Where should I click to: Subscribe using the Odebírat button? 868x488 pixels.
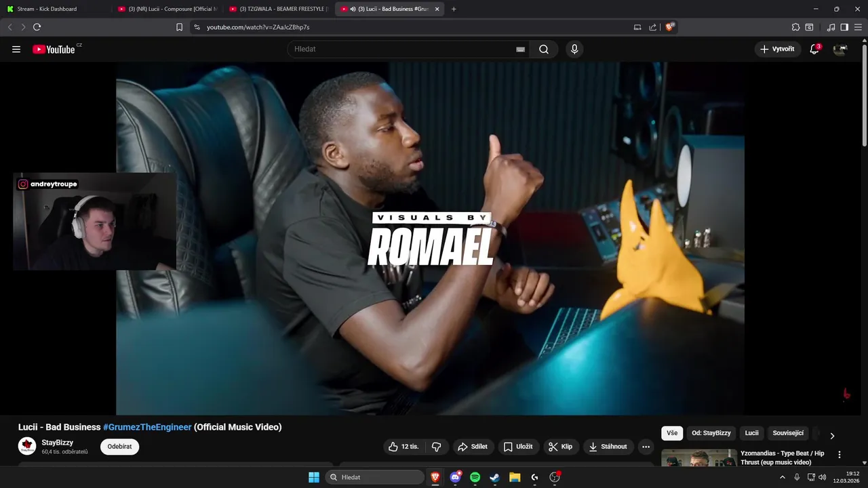[x=119, y=447]
